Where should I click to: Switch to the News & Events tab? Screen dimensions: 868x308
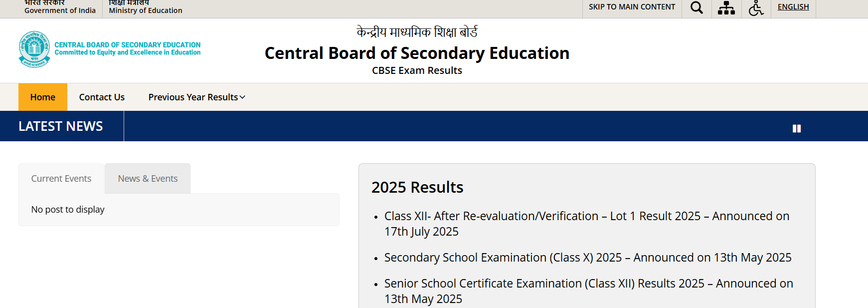pyautogui.click(x=148, y=179)
